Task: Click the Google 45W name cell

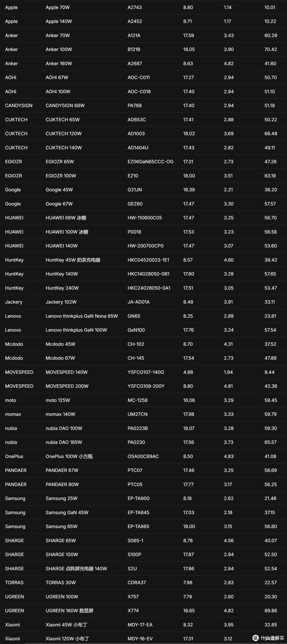Action: coord(59,190)
